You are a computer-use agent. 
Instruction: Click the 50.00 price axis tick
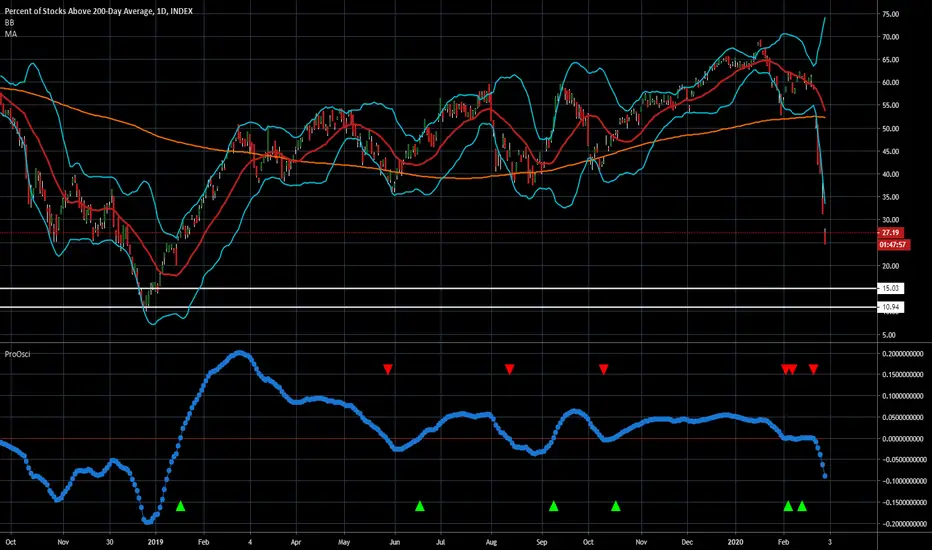[x=890, y=128]
